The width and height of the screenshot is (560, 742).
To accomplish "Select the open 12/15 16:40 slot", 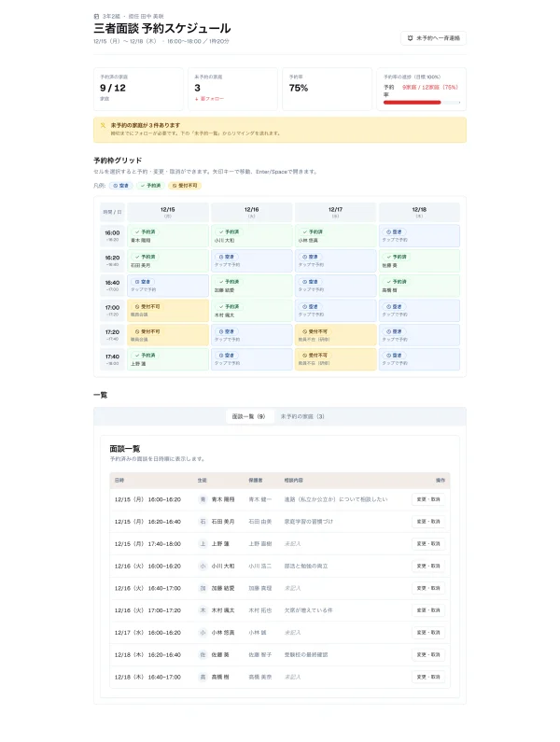I will (x=168, y=286).
